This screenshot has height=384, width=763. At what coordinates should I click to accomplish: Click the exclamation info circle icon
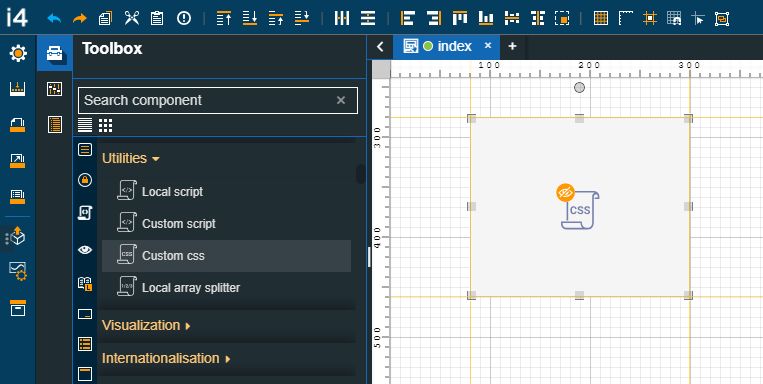[x=183, y=18]
